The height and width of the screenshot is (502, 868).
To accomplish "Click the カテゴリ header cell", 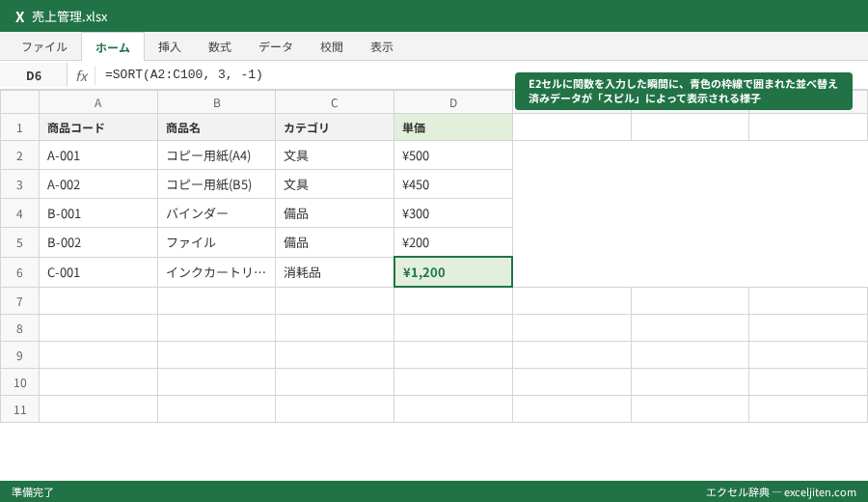I will [335, 127].
